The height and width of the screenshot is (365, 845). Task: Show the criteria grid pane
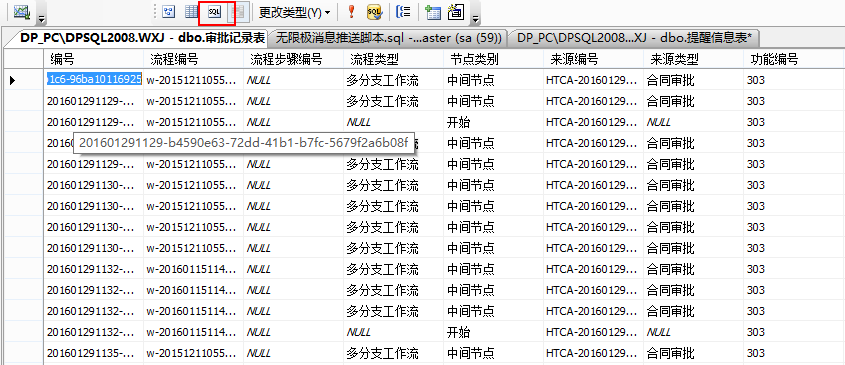coord(191,12)
